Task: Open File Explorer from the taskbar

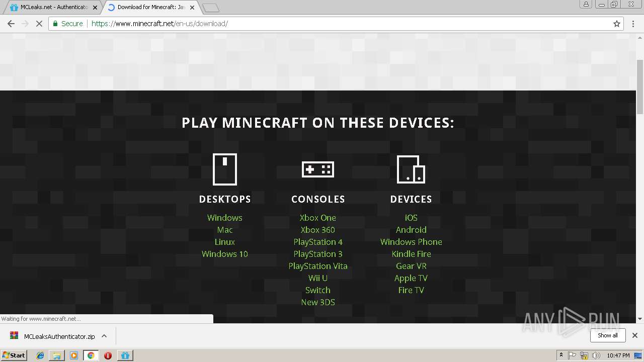Action: coord(57,355)
